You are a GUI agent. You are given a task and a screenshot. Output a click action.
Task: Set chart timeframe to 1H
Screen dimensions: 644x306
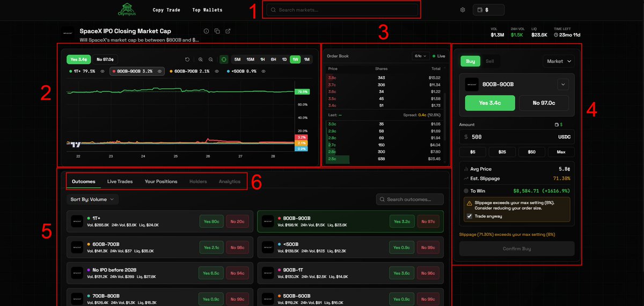pos(262,59)
